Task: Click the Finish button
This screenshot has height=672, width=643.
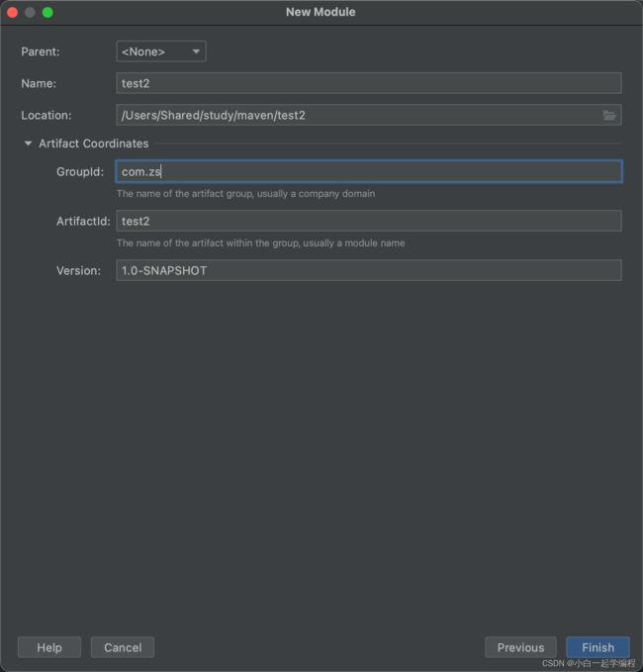Action: 597,647
